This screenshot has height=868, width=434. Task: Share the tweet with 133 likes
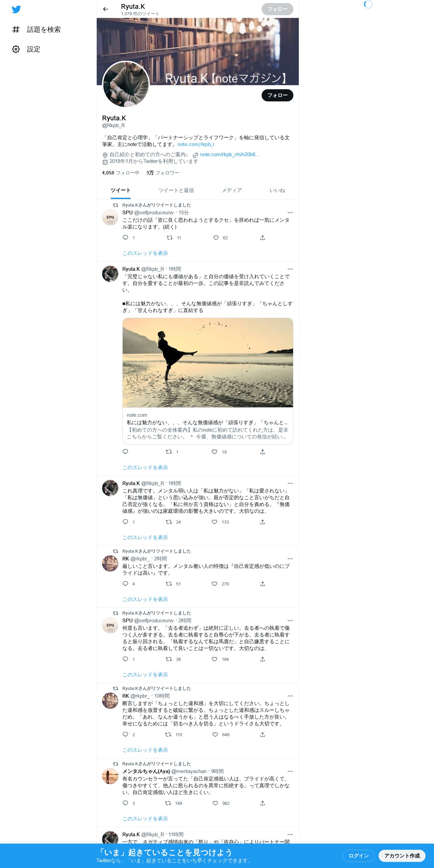click(263, 522)
